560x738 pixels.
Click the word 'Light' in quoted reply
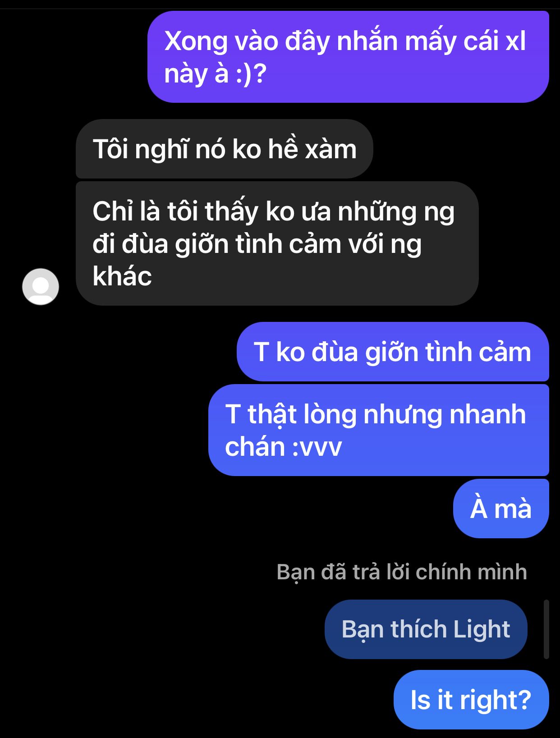tap(482, 629)
